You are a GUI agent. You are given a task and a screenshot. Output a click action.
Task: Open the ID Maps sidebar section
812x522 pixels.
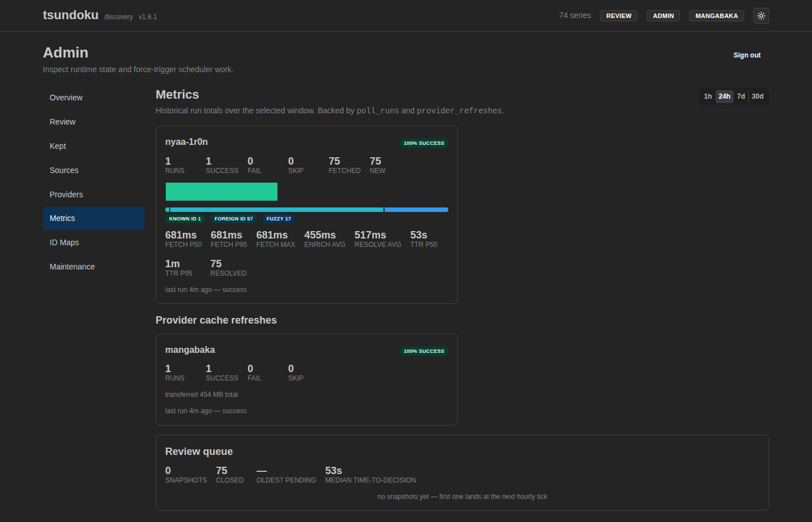pyautogui.click(x=94, y=242)
